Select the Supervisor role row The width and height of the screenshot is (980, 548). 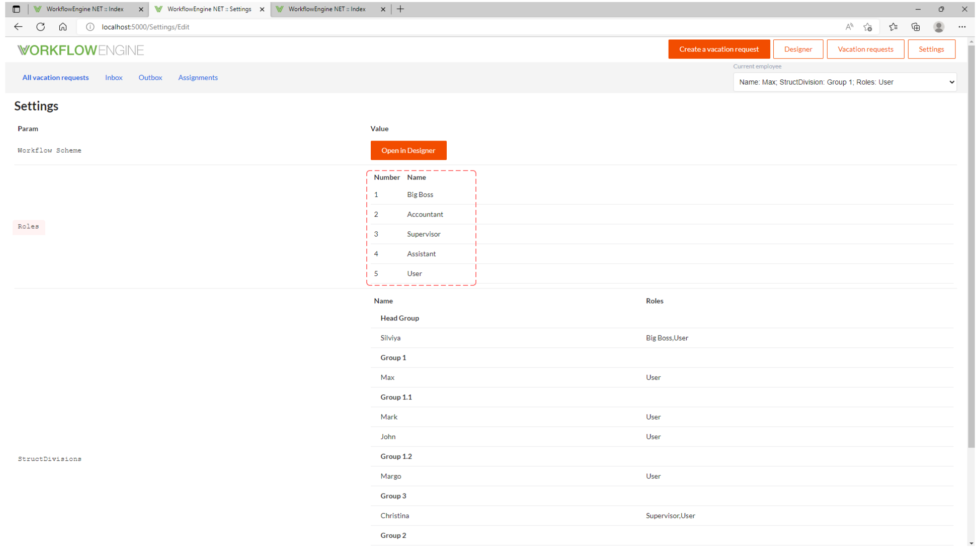click(662, 234)
